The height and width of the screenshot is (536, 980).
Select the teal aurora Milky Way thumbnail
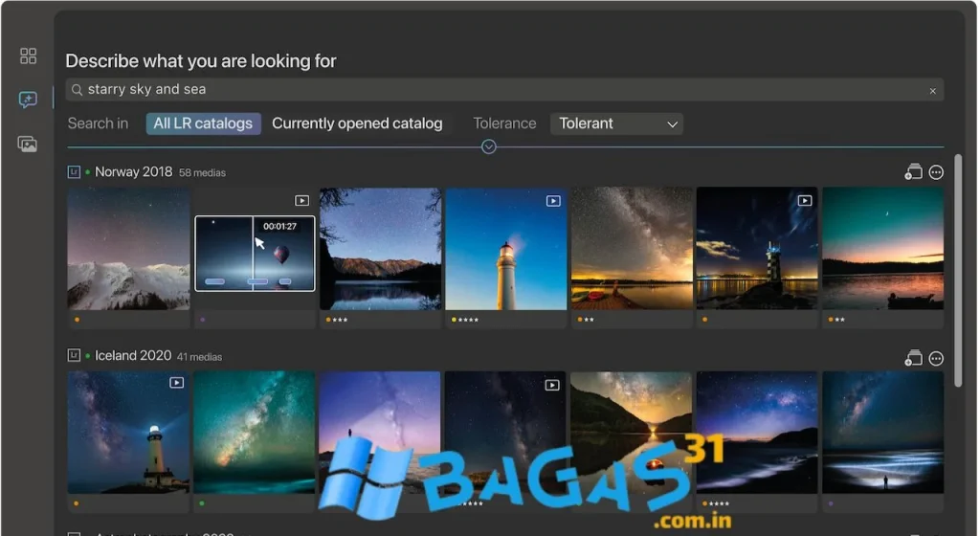tap(255, 433)
